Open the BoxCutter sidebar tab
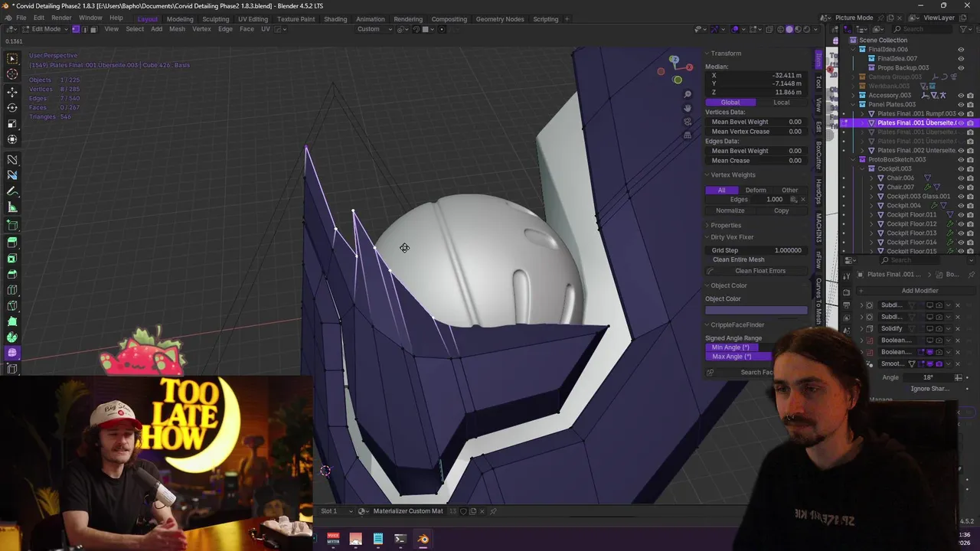Screen dimensions: 980x551 [x=818, y=155]
